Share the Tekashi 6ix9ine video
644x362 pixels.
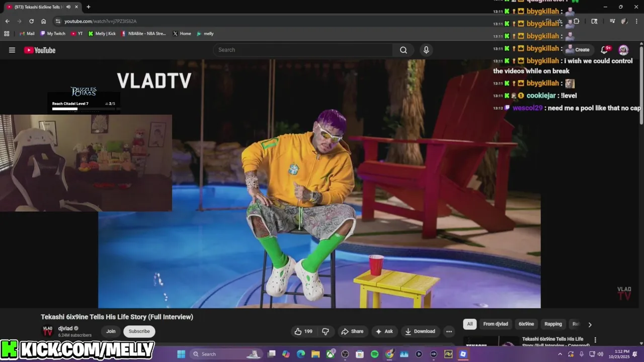[x=352, y=331]
